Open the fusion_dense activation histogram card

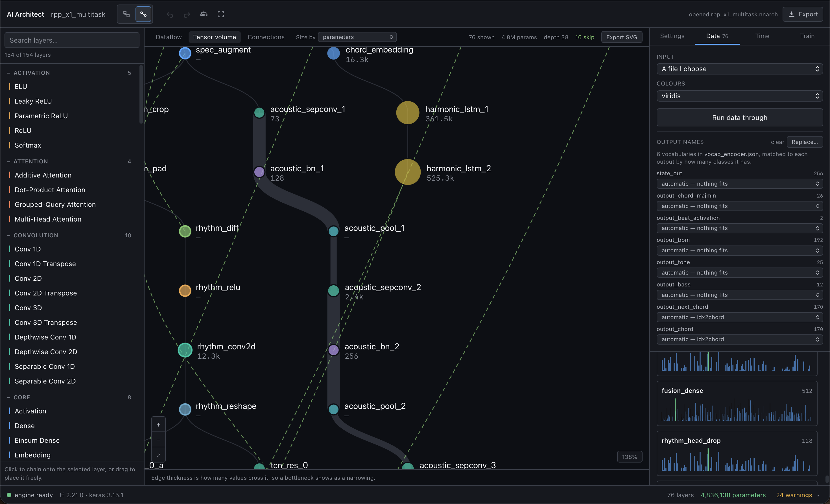[x=737, y=403]
